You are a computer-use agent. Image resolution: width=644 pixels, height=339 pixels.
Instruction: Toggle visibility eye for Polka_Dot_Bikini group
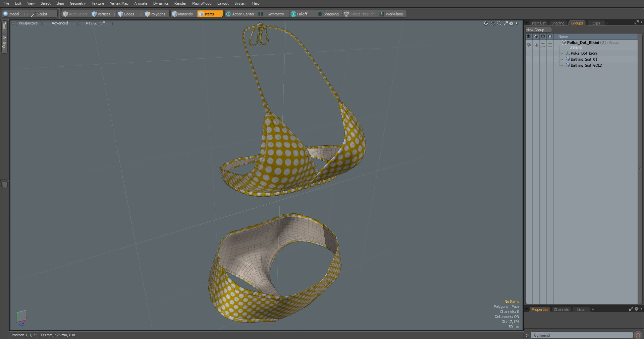click(529, 45)
